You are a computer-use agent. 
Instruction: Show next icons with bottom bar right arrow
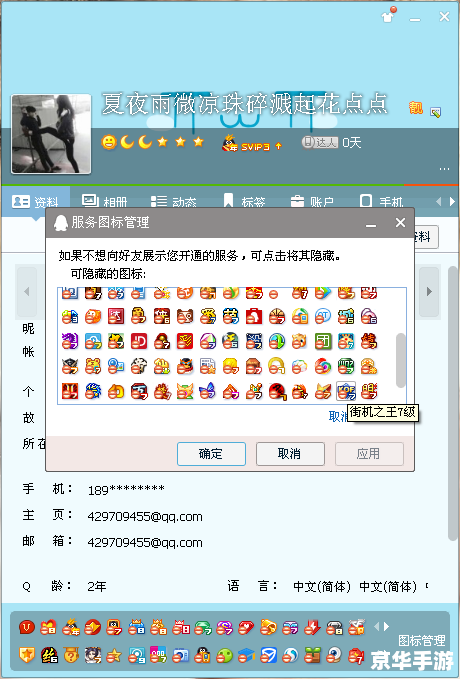387,626
